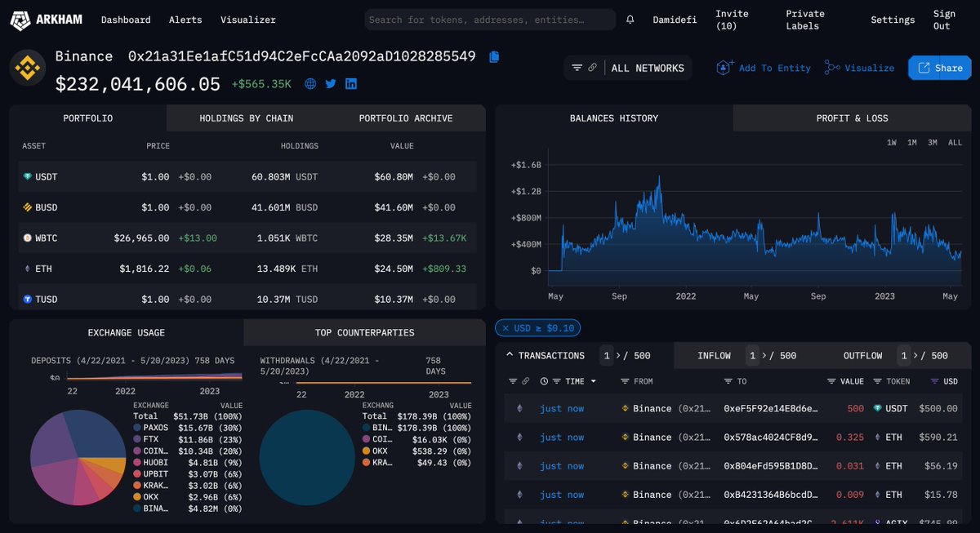Switch to the Holdings By Chain tab
Screen dimensions: 980x533
pyautogui.click(x=246, y=118)
